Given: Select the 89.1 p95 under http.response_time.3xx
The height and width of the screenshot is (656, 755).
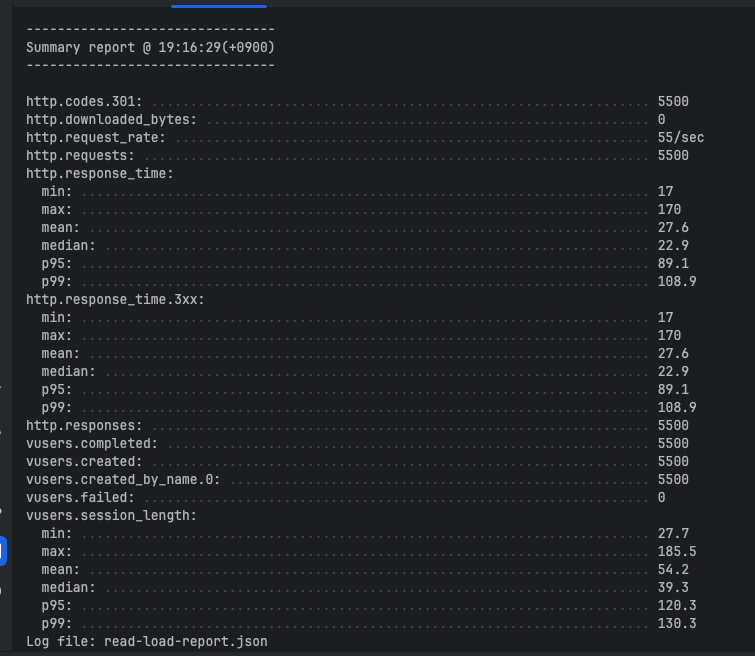Looking at the screenshot, I should pos(673,389).
